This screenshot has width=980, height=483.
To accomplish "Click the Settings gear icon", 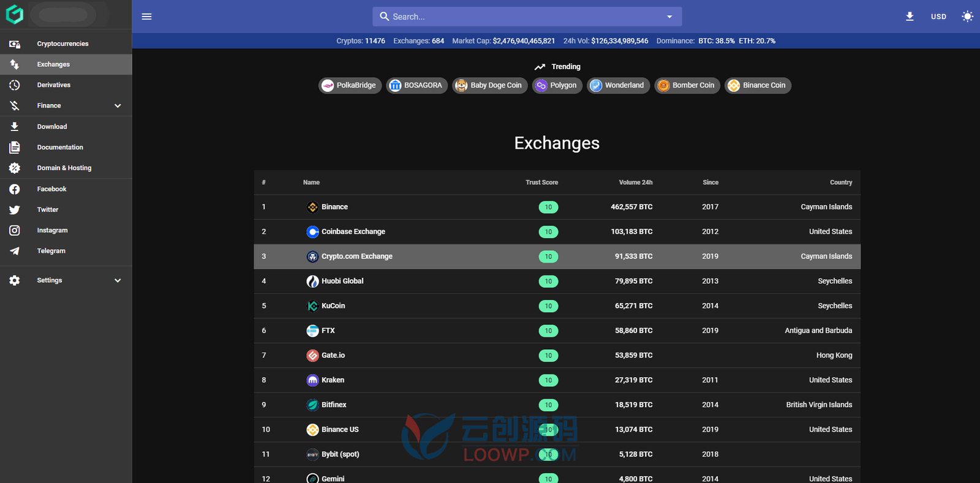I will click(x=15, y=280).
